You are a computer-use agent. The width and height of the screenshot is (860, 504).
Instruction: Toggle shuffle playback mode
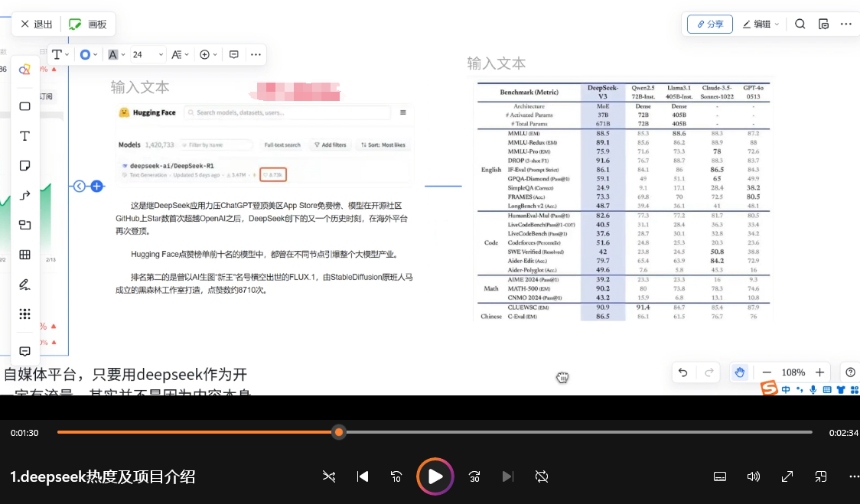[328, 476]
